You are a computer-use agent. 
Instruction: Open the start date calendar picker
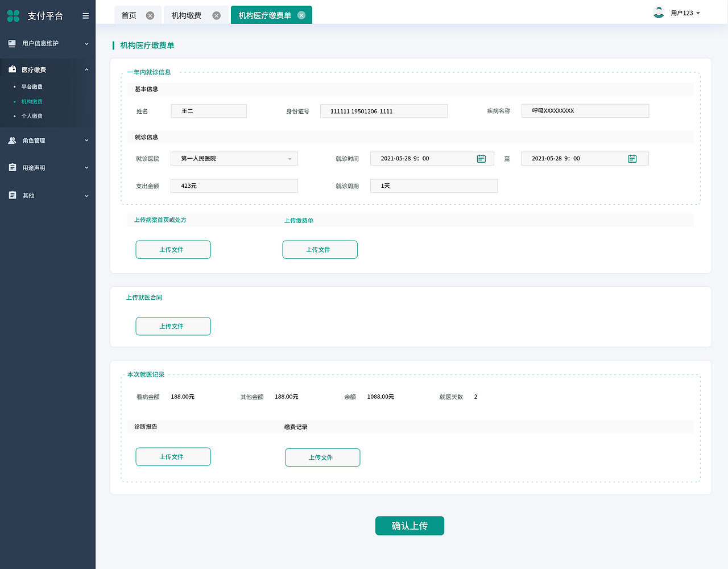[x=481, y=159]
